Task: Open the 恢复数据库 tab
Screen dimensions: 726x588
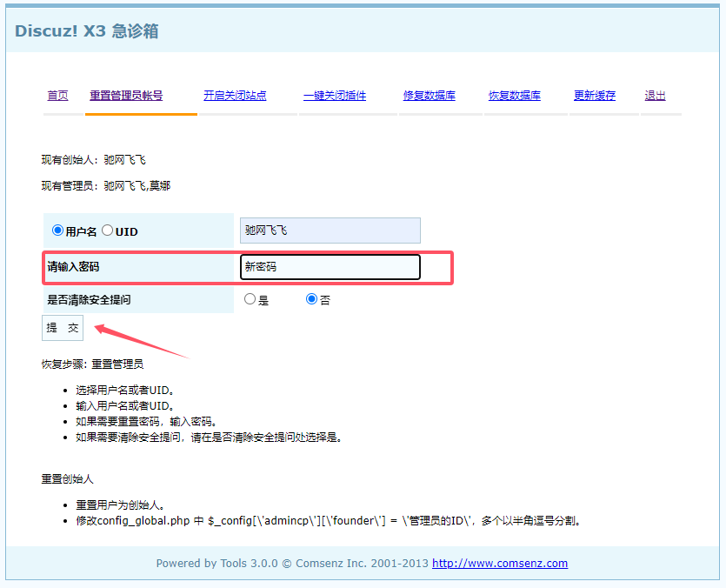Action: [x=515, y=96]
